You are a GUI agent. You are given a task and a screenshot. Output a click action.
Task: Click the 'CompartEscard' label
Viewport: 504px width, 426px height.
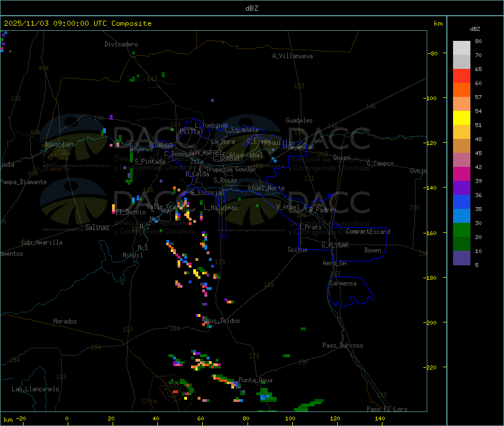click(368, 232)
